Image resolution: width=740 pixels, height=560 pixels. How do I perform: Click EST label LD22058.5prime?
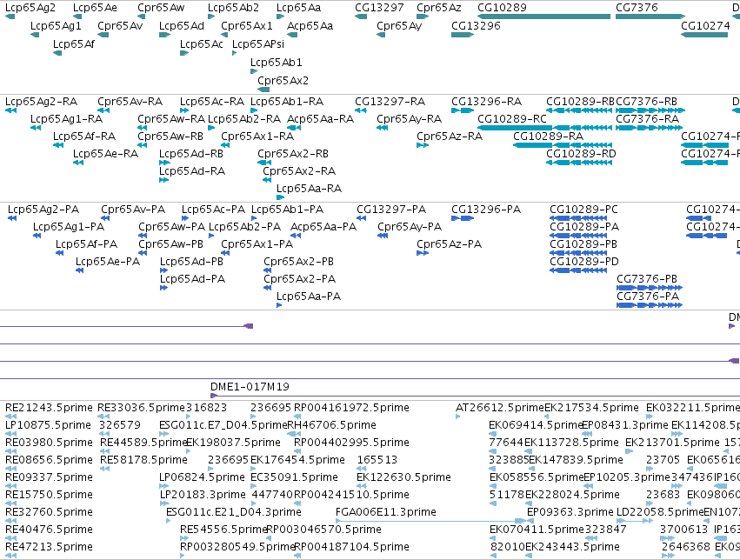[660, 512]
